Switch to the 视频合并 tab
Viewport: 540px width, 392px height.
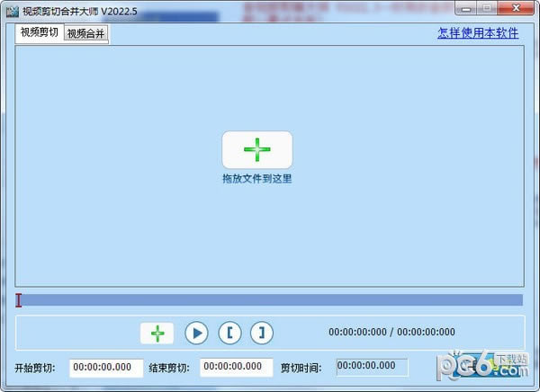pyautogui.click(x=85, y=34)
